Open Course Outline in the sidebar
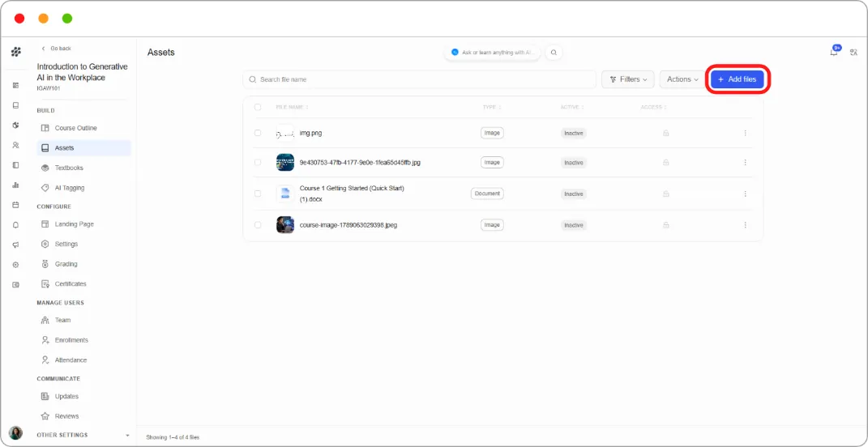868x447 pixels. (83, 128)
